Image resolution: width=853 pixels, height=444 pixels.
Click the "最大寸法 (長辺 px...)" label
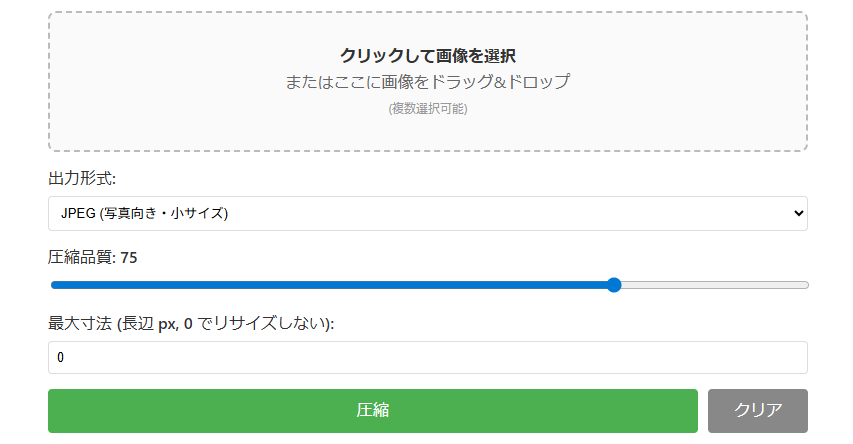click(x=191, y=323)
